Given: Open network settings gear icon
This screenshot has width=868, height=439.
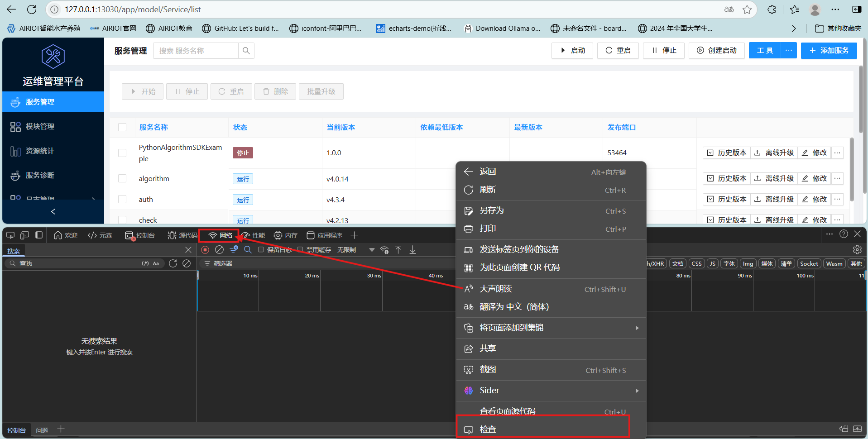Looking at the screenshot, I should [x=857, y=250].
